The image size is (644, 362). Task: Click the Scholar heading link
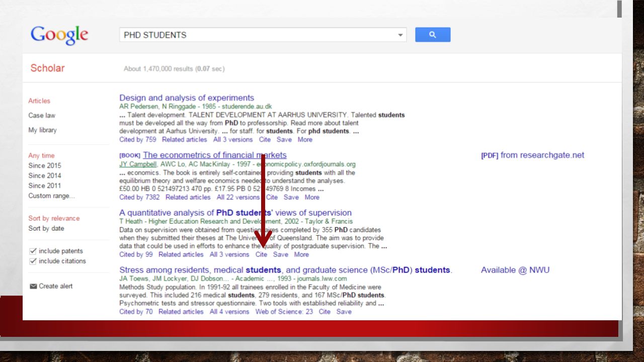[47, 68]
